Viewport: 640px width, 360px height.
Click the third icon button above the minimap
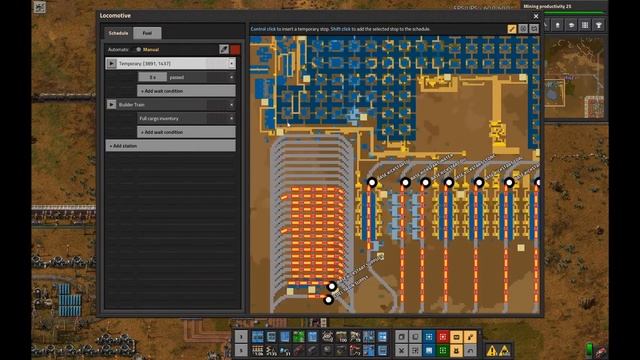[571, 25]
